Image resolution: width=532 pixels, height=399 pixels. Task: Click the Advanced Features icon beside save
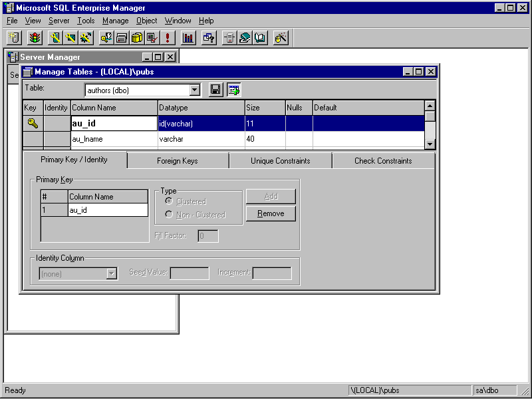point(233,90)
